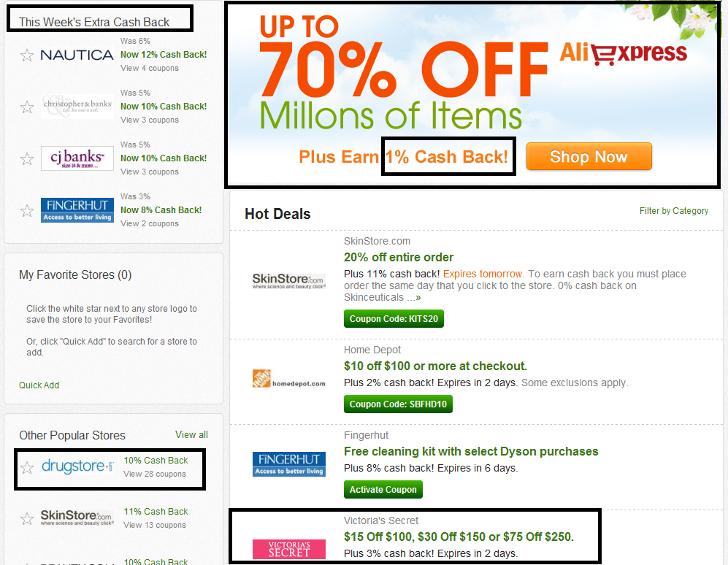Open the Filter by Category dropdown
728x565 pixels.
coord(674,211)
